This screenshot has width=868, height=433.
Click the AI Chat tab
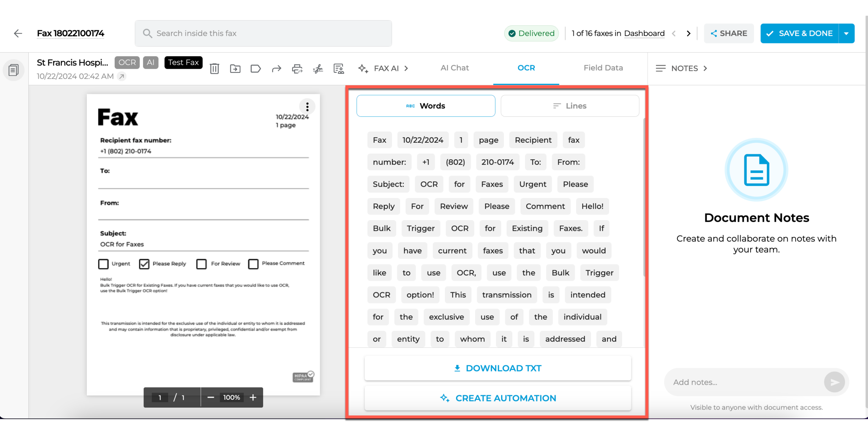[454, 67]
